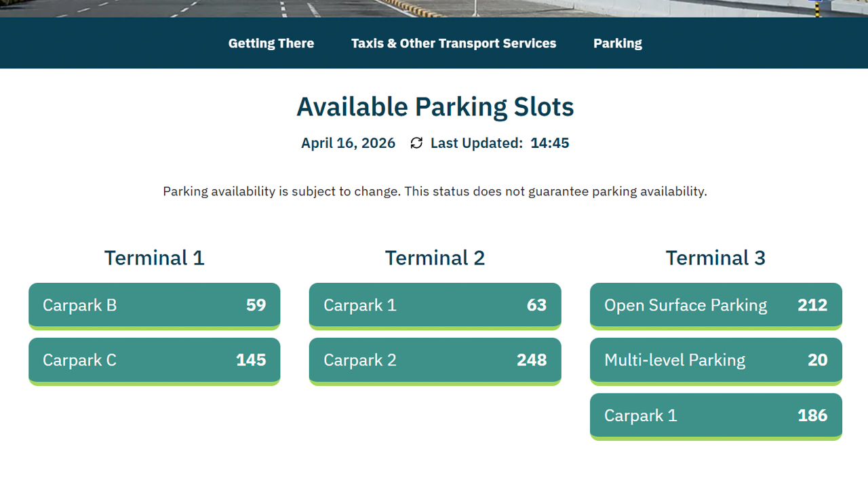
Task: Click Open Surface Parking card
Action: tap(715, 306)
